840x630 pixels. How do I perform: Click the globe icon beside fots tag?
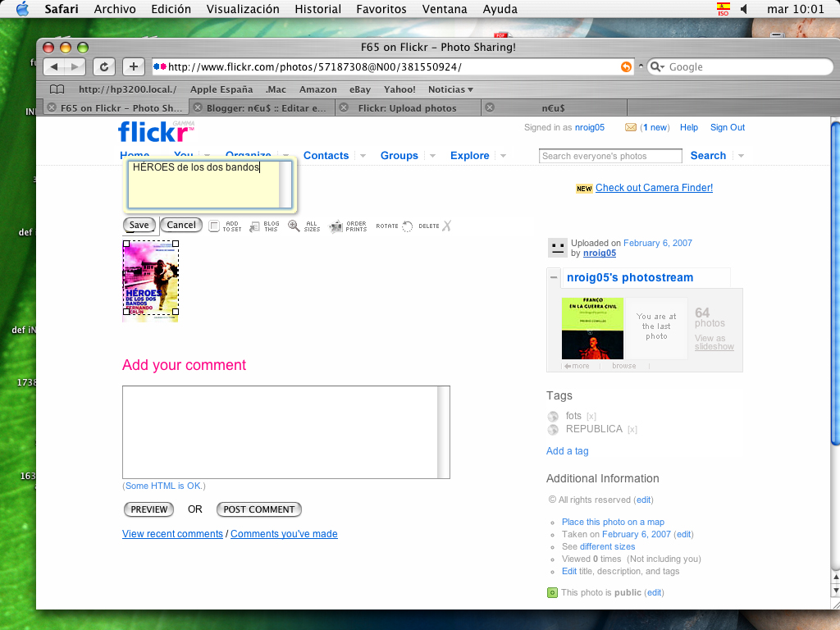553,416
